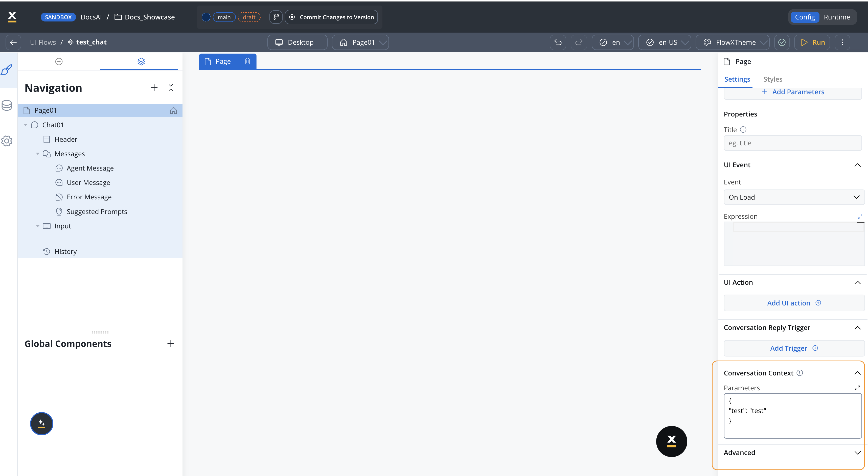The image size is (868, 476).
Task: Select Suggested Prompts in navigation tree
Action: coord(97,211)
